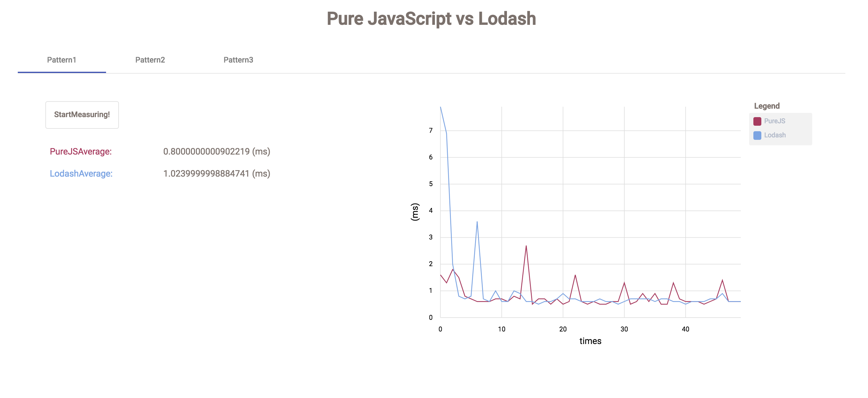This screenshot has height=398, width=868.
Task: Click the page title Pure JavaScript vs Lodash
Action: coord(431,18)
